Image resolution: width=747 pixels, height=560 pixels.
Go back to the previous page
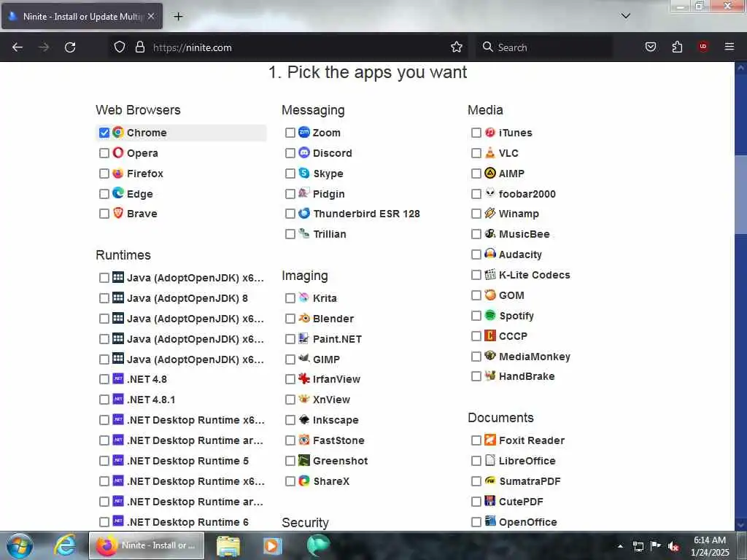click(18, 47)
